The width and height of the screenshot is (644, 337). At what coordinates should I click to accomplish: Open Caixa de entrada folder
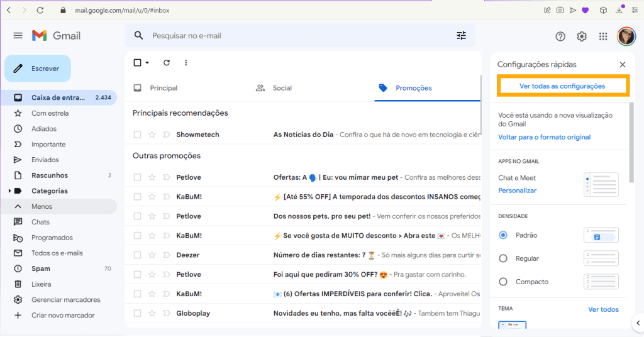(x=58, y=97)
